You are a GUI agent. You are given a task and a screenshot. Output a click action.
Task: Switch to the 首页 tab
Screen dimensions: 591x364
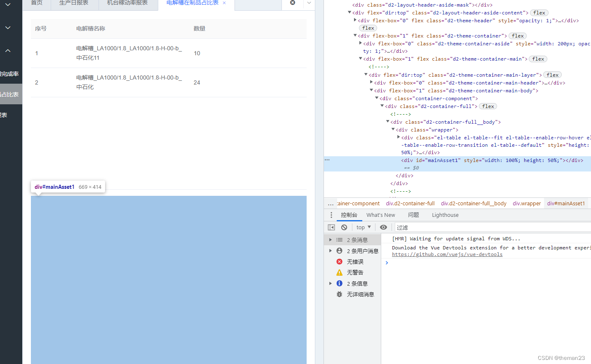[37, 3]
